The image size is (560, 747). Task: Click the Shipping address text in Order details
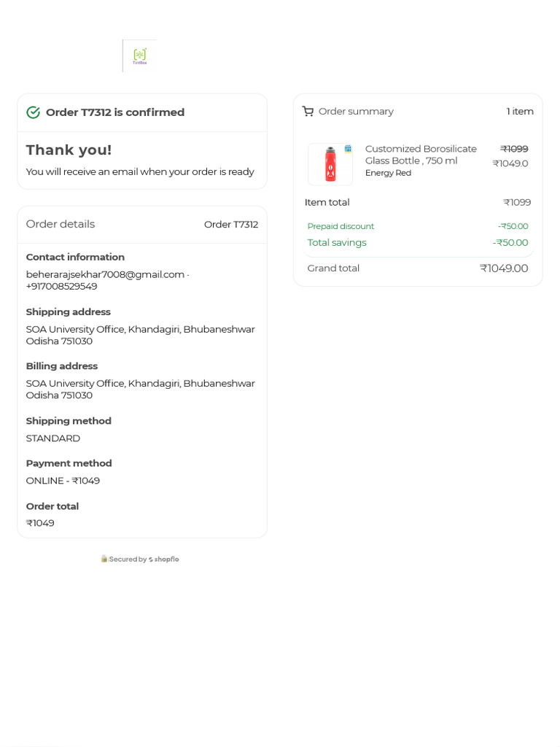(140, 335)
